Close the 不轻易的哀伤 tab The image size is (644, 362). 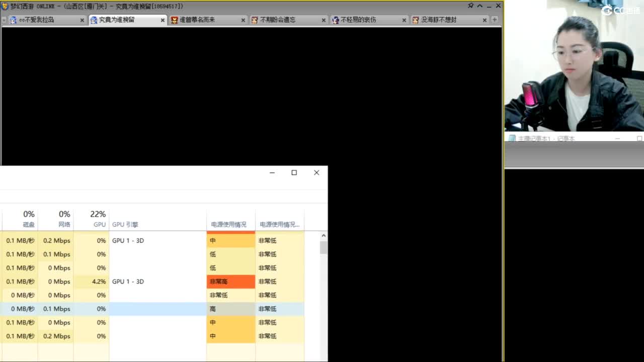click(x=404, y=20)
